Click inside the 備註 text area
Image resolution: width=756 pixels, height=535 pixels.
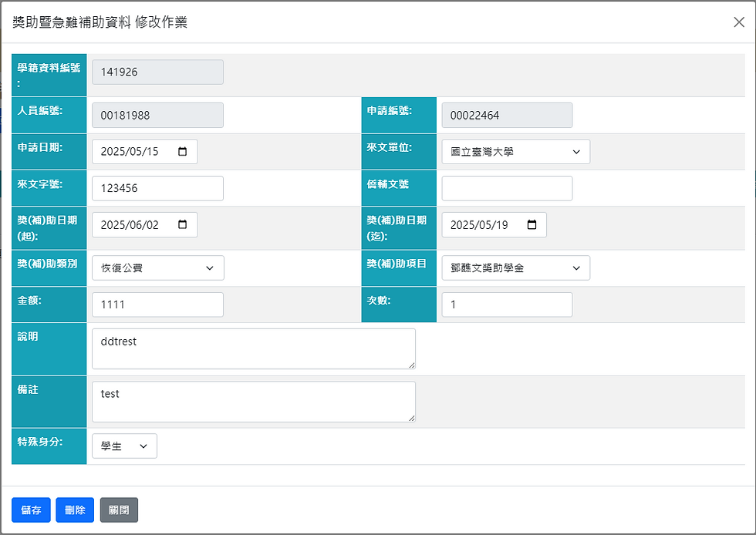(253, 402)
